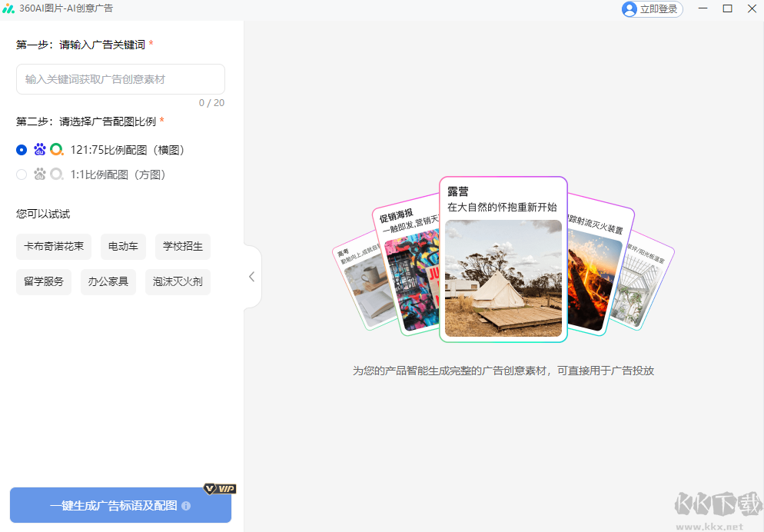Click the grayed 360 icon on the 1:1 row
764x532 pixels.
pos(55,174)
